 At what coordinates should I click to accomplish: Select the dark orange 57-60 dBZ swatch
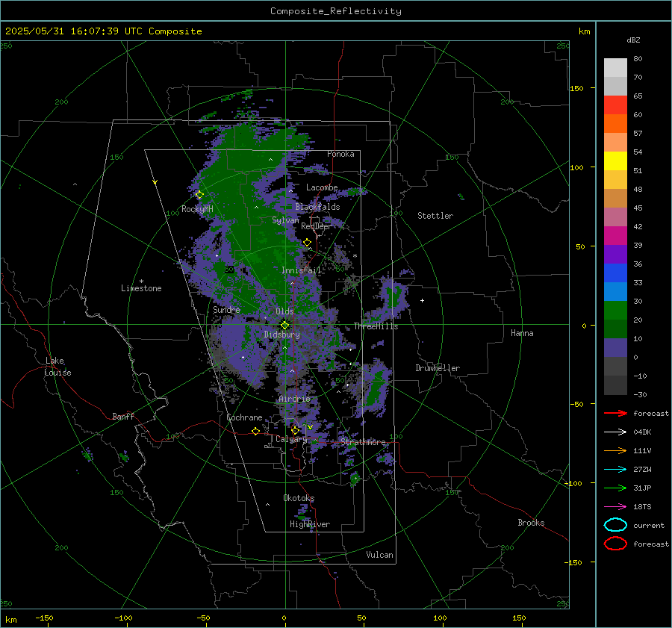click(615, 123)
